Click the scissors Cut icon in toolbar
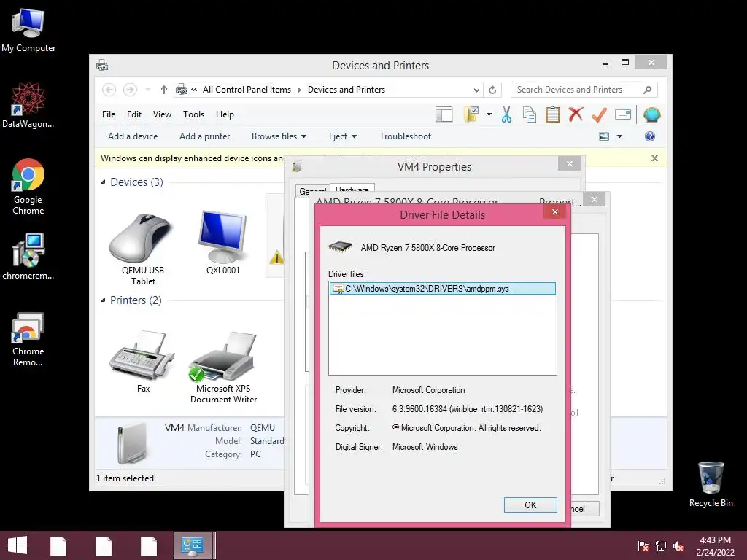Image resolution: width=747 pixels, height=560 pixels. click(x=506, y=114)
